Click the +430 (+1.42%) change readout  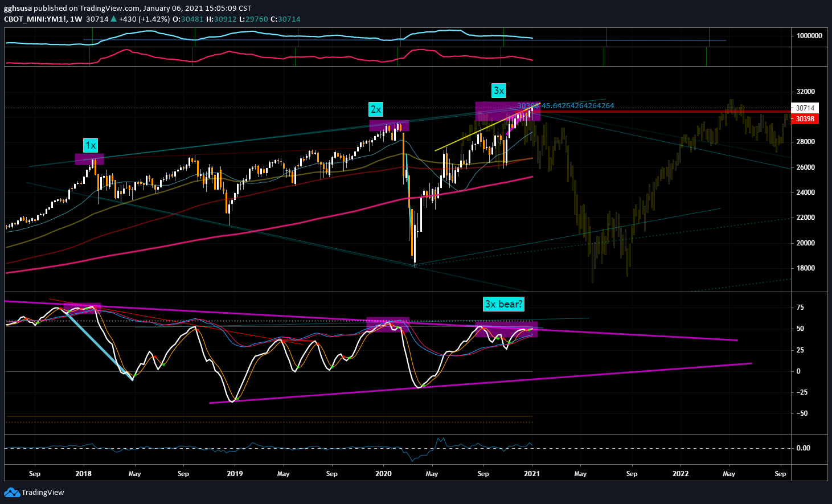click(144, 19)
